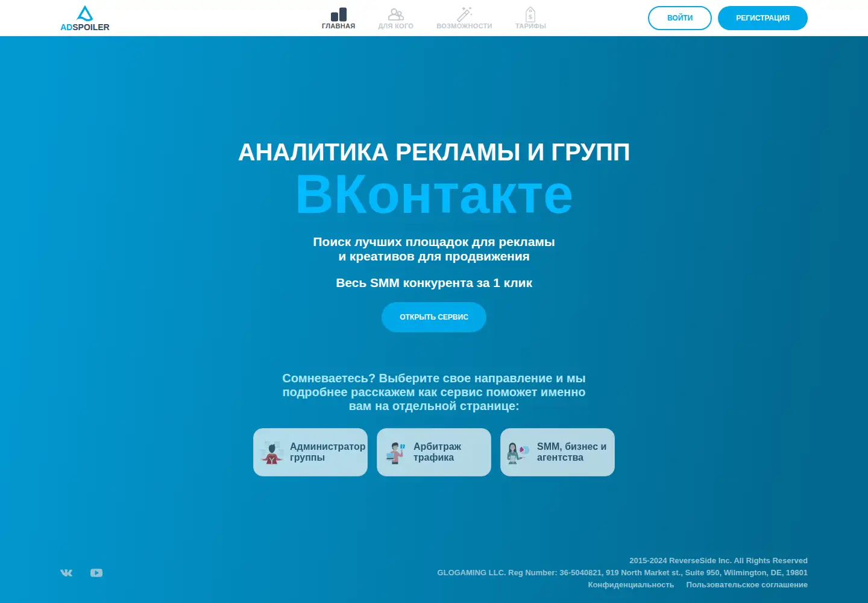Click the Возможности magic wand icon
This screenshot has height=603, width=868.
point(464,14)
